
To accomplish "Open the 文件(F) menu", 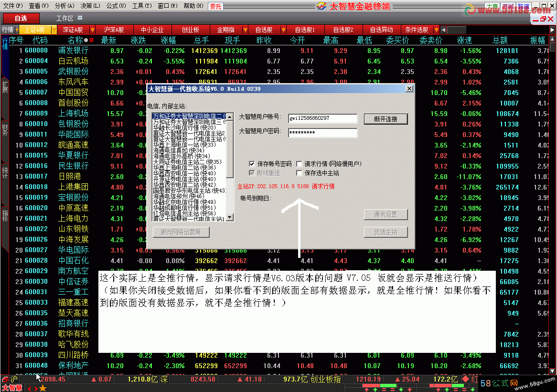I will tap(12, 6).
